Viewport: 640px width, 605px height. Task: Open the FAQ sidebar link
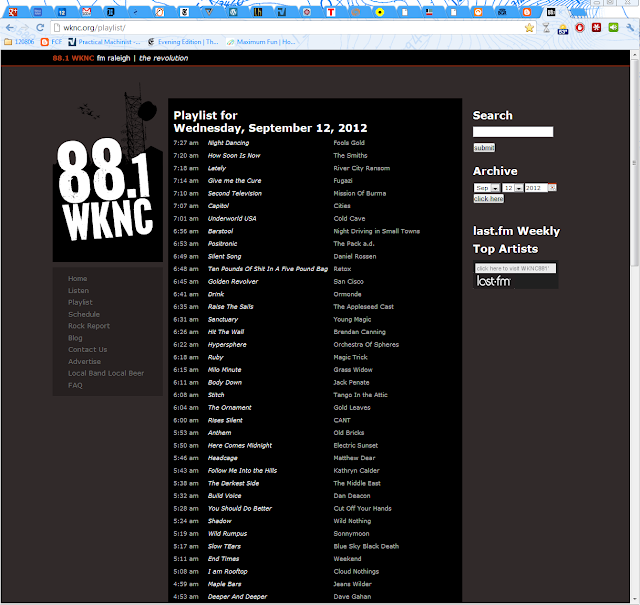pyautogui.click(x=75, y=385)
